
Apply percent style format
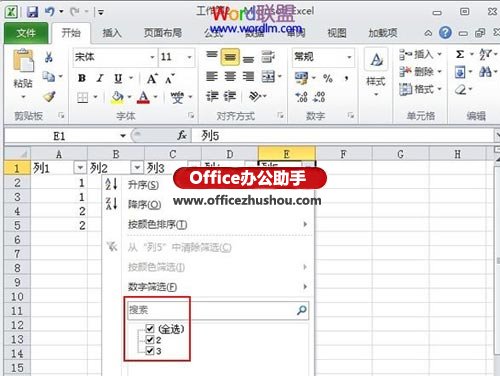328,78
